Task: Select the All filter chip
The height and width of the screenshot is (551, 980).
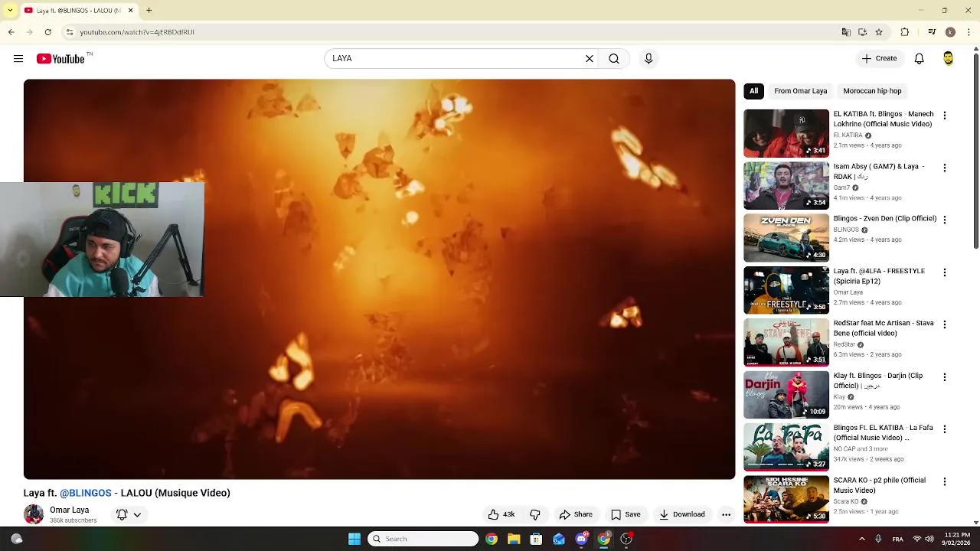Action: tap(753, 91)
